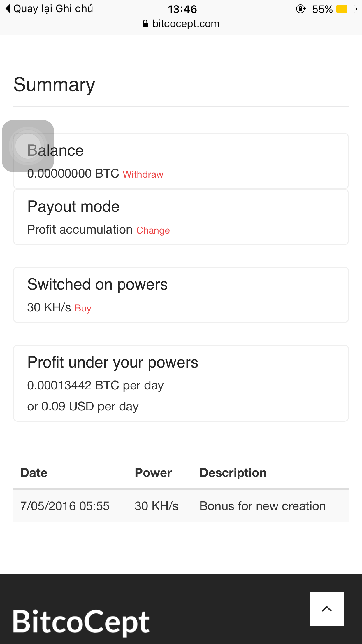Screen dimensions: 362x644
Task: Tap the scroll-to-top arrow button
Action: click(327, 609)
